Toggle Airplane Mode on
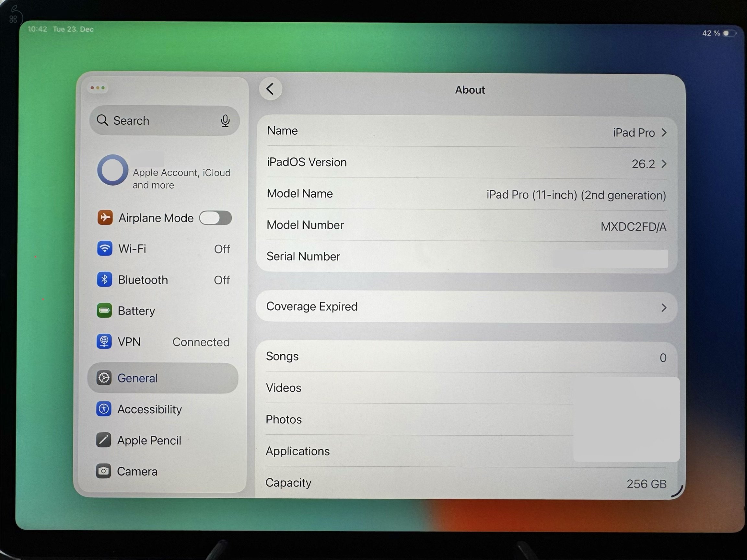The height and width of the screenshot is (560, 747). 216,218
